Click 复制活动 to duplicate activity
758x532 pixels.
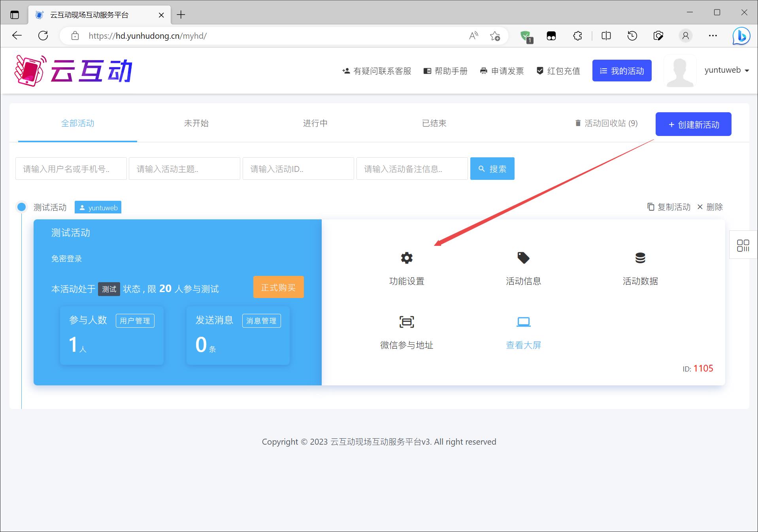pos(669,207)
